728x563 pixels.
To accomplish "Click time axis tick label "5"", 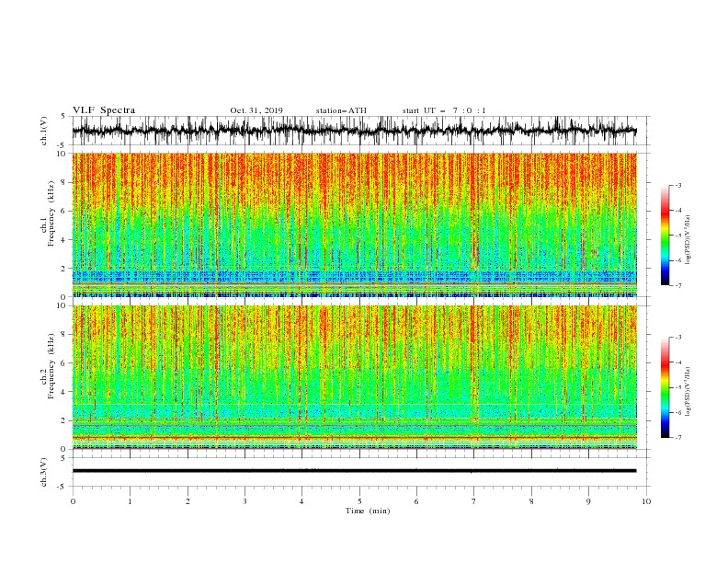I will 359,501.
